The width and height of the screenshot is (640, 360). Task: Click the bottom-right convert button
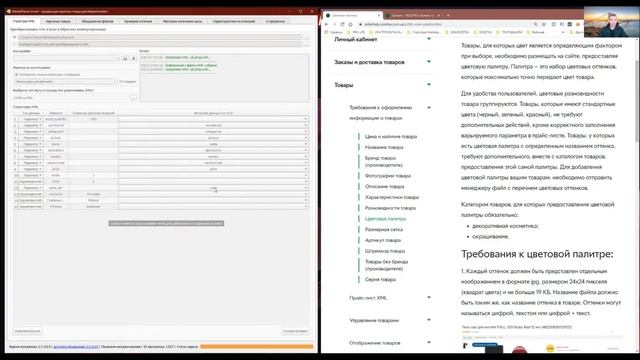(295, 331)
